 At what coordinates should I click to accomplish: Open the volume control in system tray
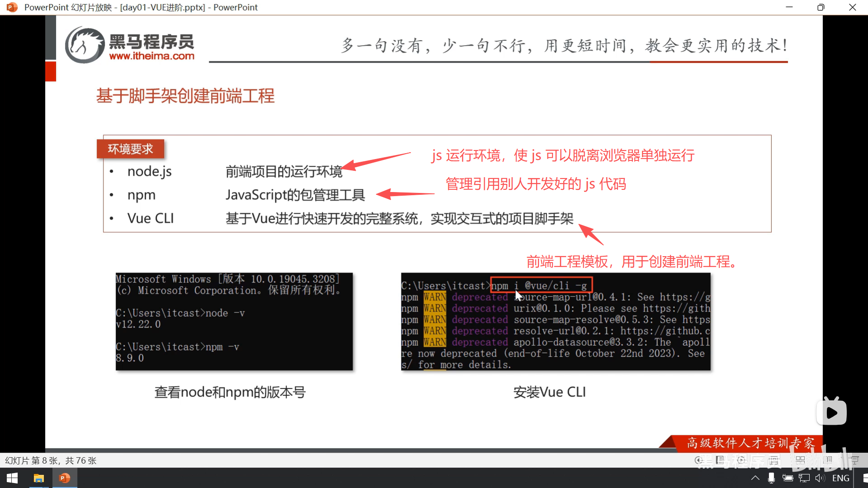(x=820, y=478)
